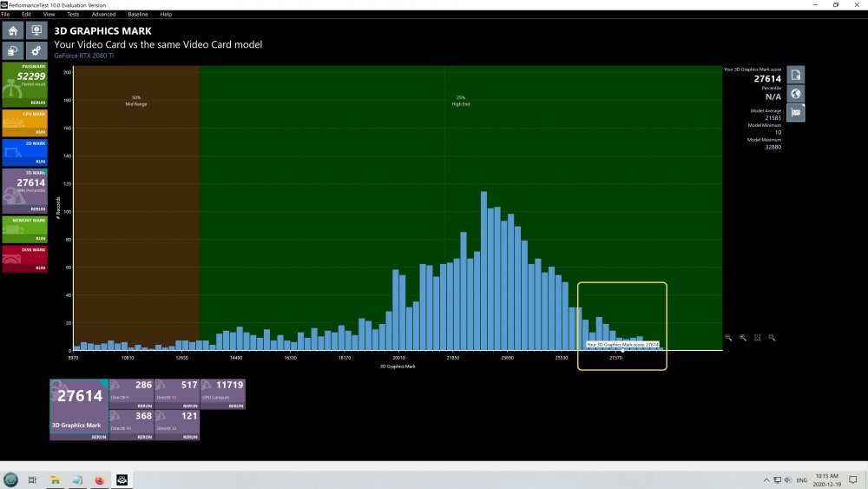Click the video card icon below the globe
This screenshot has height=489, width=868.
(795, 113)
